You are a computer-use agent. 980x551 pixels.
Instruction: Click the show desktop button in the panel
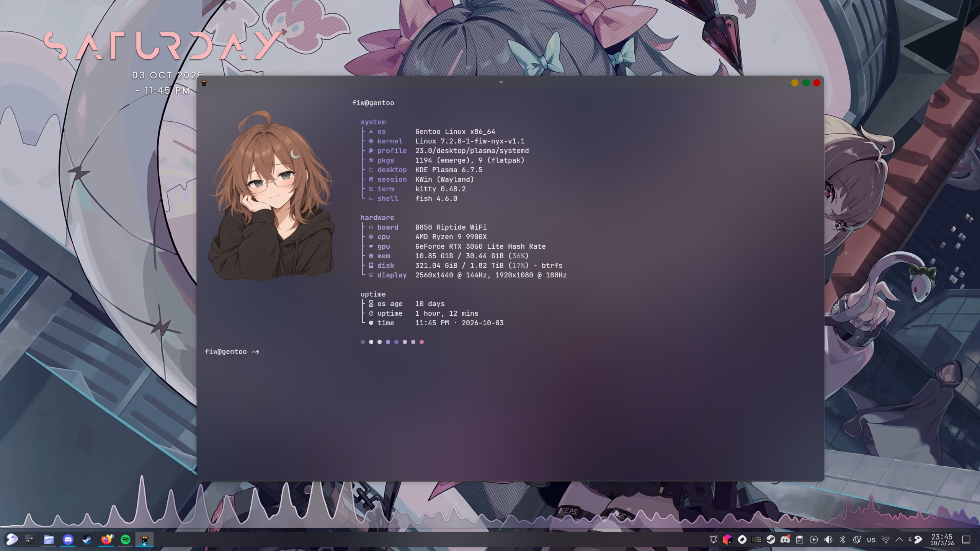coord(966,540)
